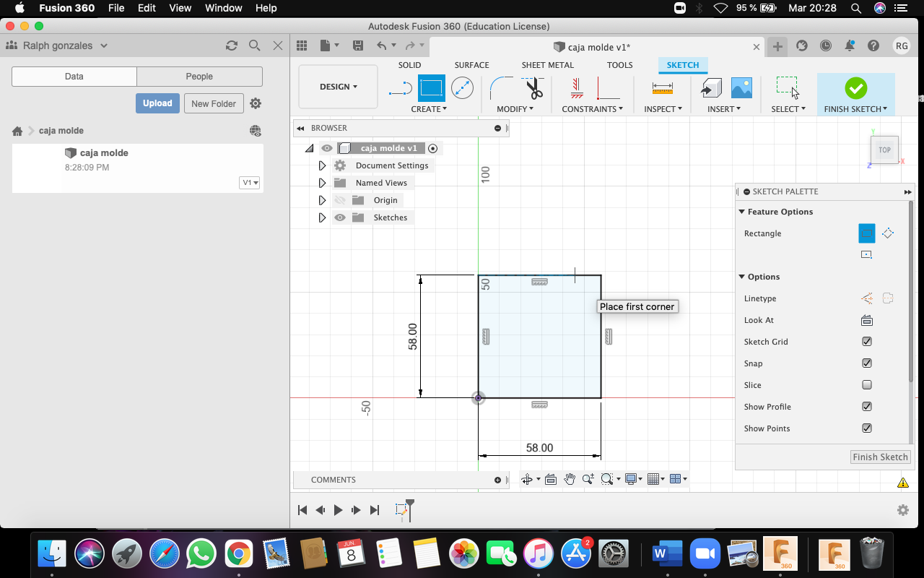Click the New Folder button
Image resolution: width=924 pixels, height=578 pixels.
click(x=214, y=103)
